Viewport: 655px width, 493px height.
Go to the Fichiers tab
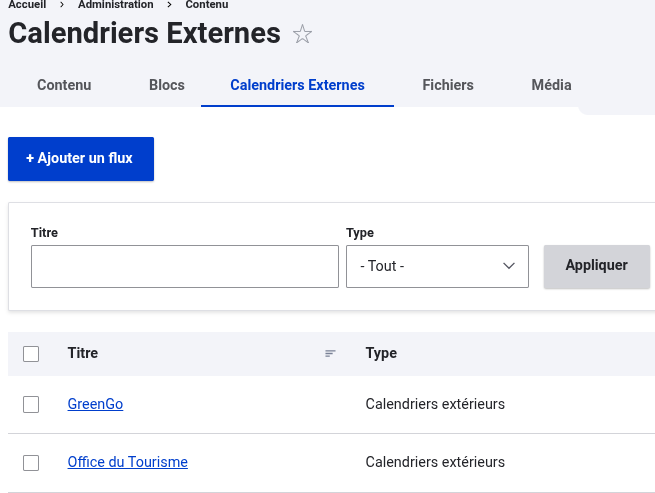click(448, 85)
